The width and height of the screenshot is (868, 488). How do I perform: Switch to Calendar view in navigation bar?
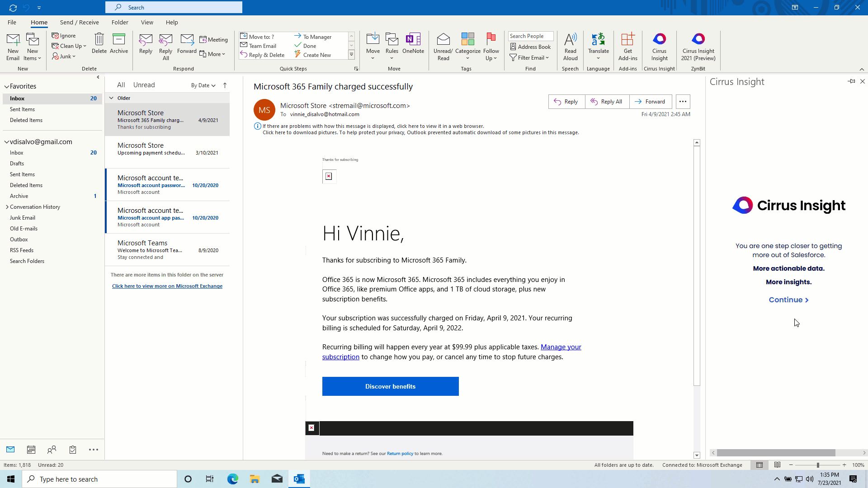click(31, 450)
